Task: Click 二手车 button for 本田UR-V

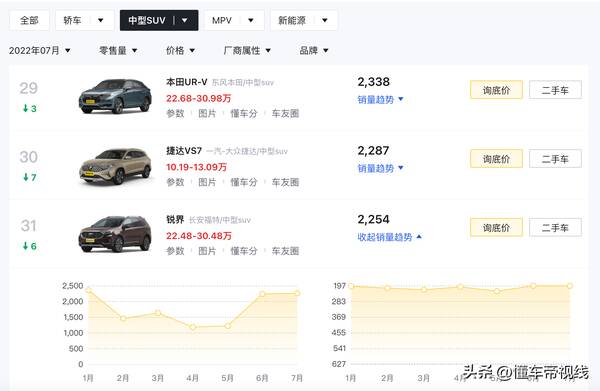Action: 555,90
